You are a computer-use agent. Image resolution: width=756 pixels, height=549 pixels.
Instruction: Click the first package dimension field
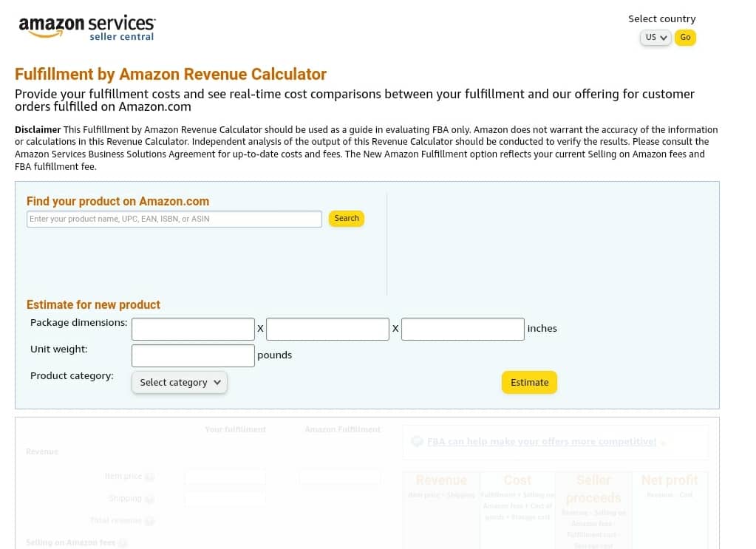(x=193, y=329)
